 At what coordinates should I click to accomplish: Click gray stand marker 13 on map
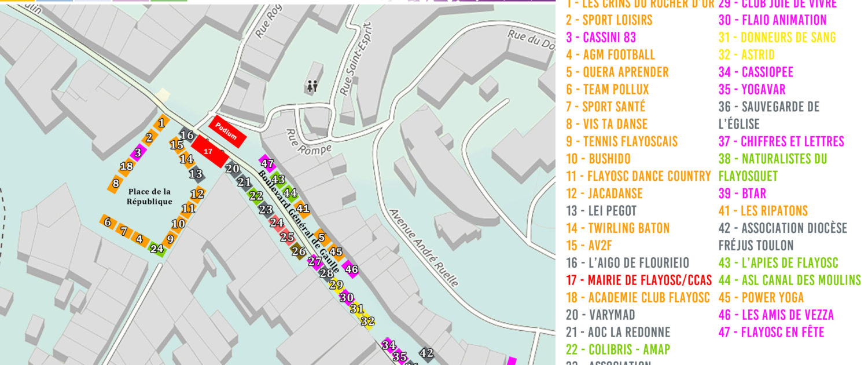tap(196, 174)
